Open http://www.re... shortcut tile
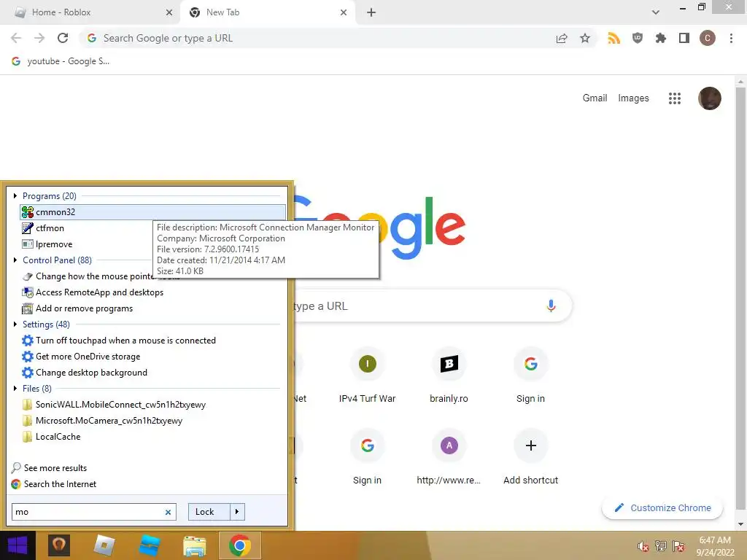Image resolution: width=747 pixels, height=560 pixels. pos(449,458)
